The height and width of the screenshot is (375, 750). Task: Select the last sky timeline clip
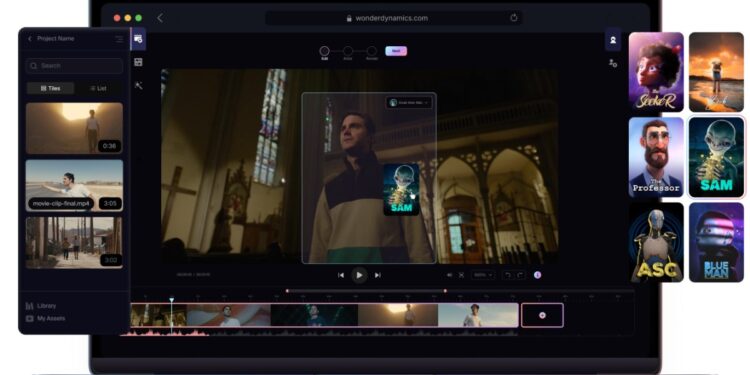tap(478, 315)
